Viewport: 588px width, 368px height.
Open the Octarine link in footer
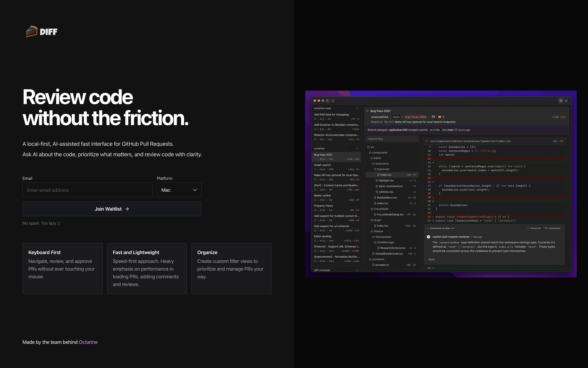88,342
